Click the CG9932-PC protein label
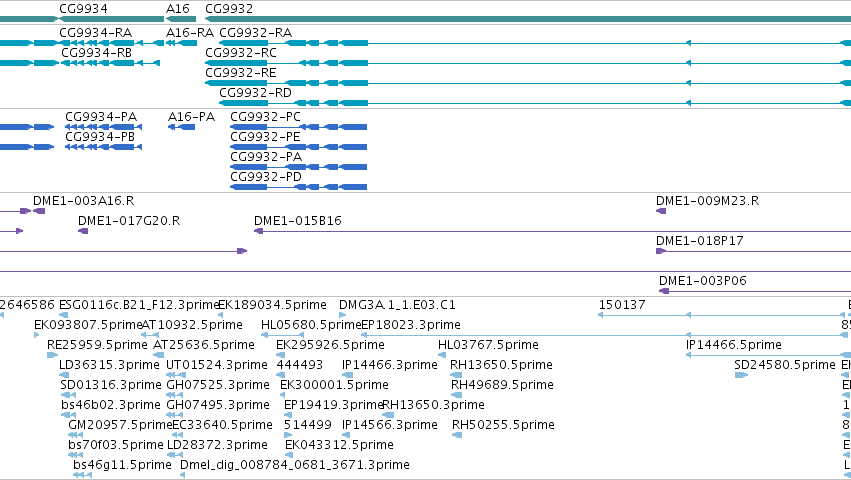The width and height of the screenshot is (851, 480). 265,117
